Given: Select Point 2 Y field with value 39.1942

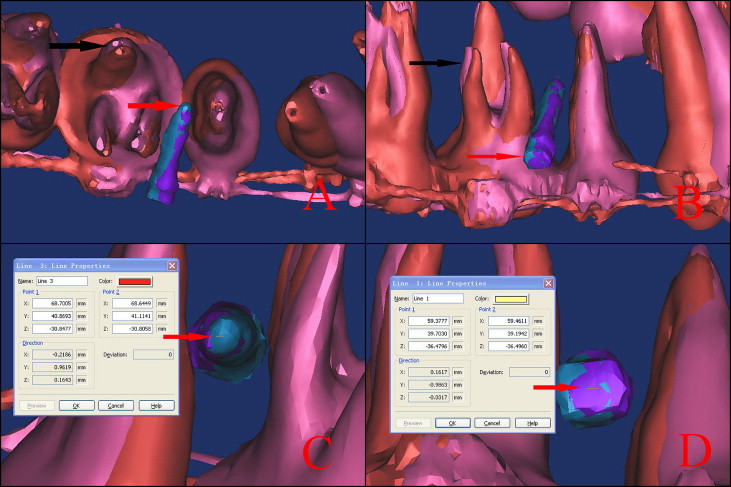Looking at the screenshot, I should pos(510,332).
